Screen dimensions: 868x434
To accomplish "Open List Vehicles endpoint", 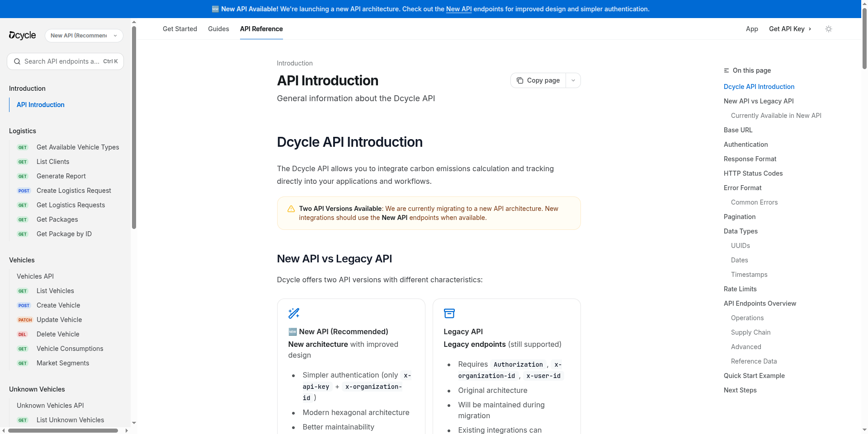I will point(55,291).
